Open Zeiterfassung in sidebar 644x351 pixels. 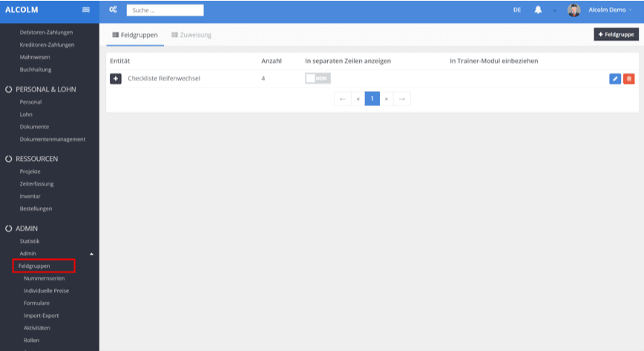coord(36,184)
